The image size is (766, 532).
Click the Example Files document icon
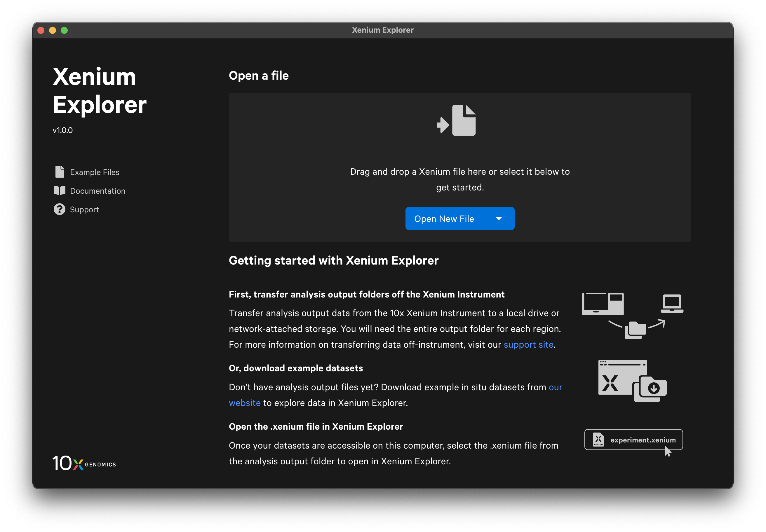tap(60, 172)
